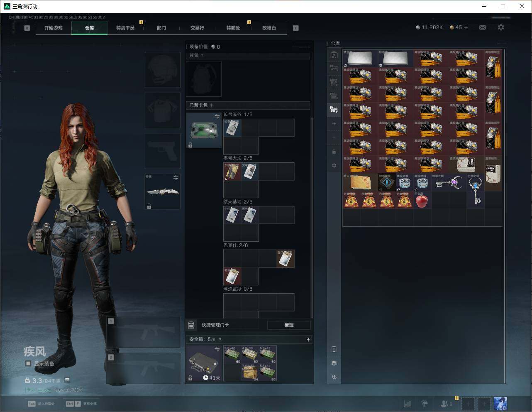Click the 转移全部 shortcut button
Viewport: 532px width, 412px height.
(82, 404)
